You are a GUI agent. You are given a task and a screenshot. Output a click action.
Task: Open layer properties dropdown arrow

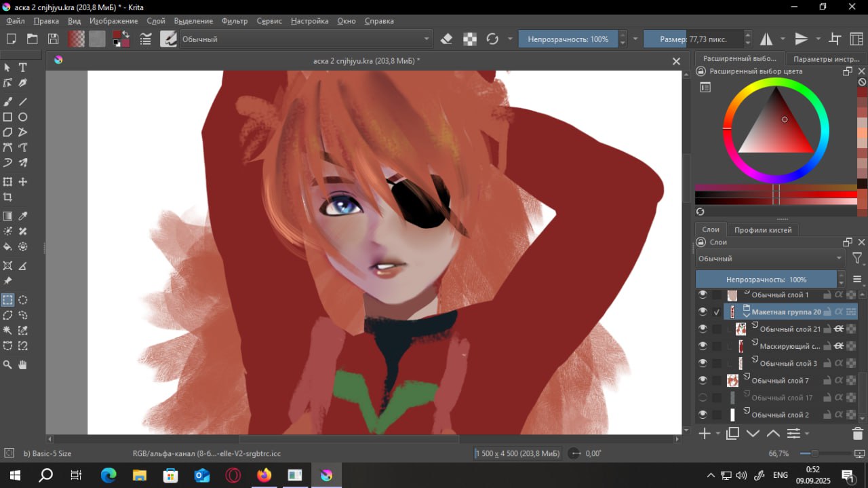point(806,433)
